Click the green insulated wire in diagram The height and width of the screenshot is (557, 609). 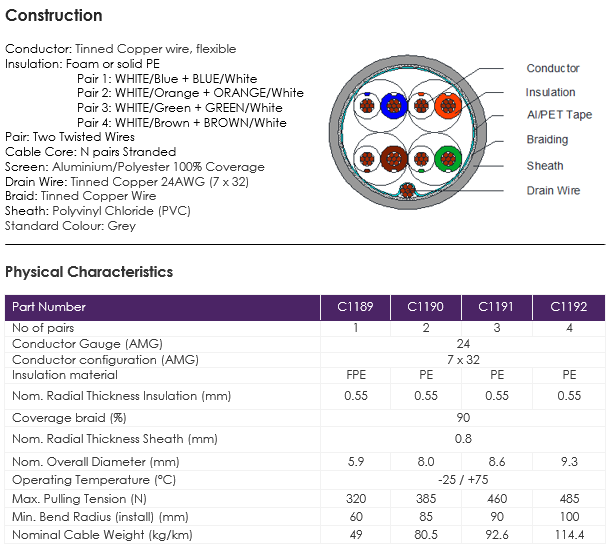pos(448,159)
